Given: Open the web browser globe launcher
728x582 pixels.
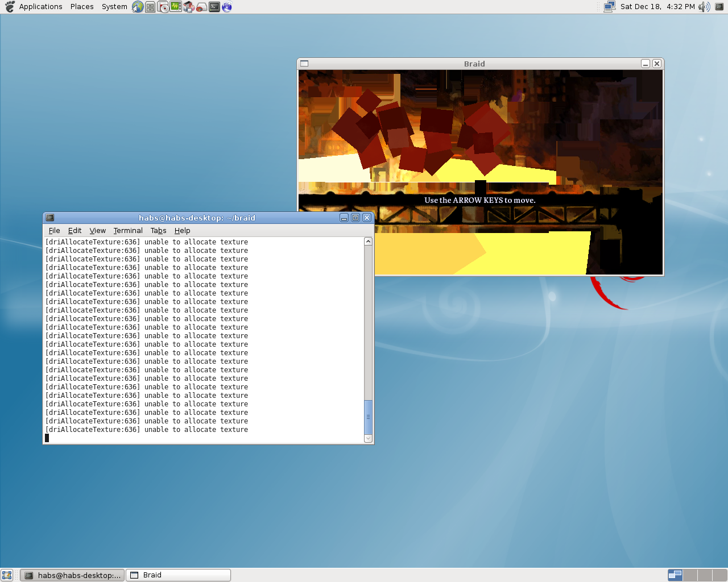Looking at the screenshot, I should click(x=138, y=7).
